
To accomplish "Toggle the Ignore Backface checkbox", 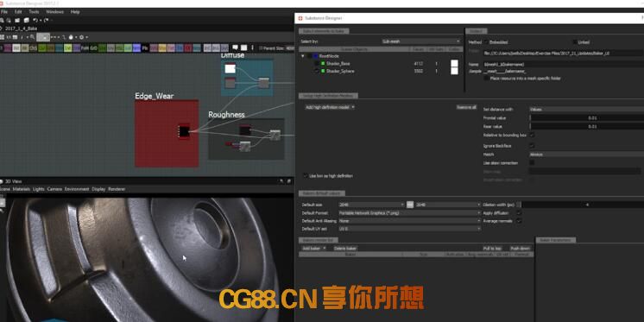I will click(x=533, y=145).
